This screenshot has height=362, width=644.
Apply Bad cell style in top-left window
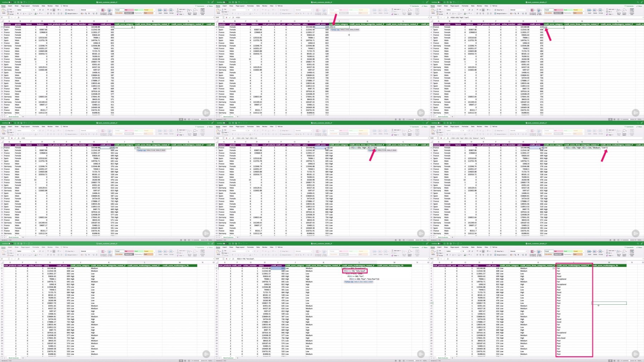pyautogui.click(x=129, y=10)
